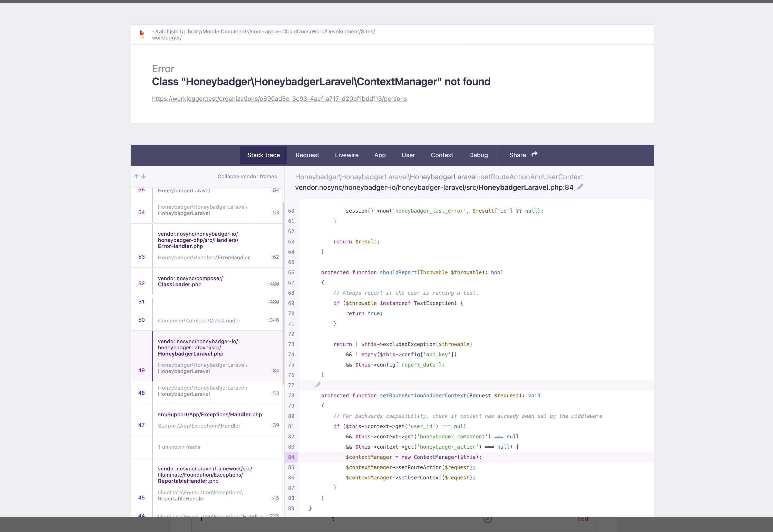Image resolution: width=773 pixels, height=532 pixels.
Task: Click the pencil edit icon beside HoneybadgerLaravel.php:84
Action: click(580, 187)
